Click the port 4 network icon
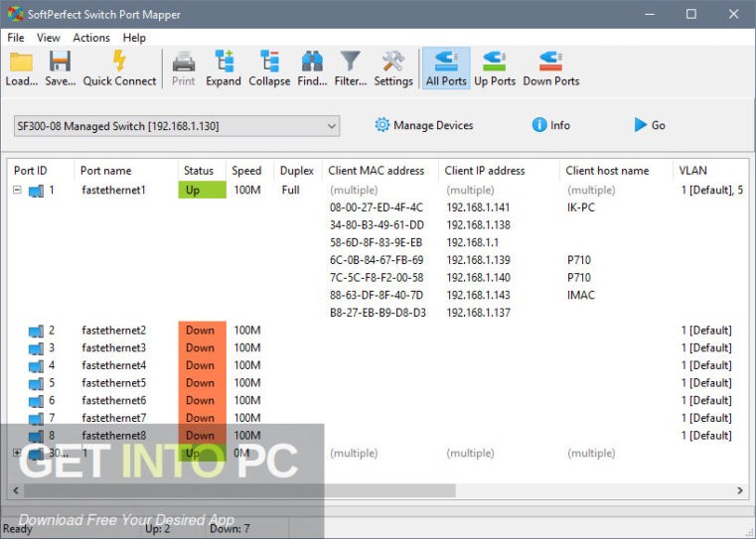This screenshot has width=756, height=539. point(36,366)
